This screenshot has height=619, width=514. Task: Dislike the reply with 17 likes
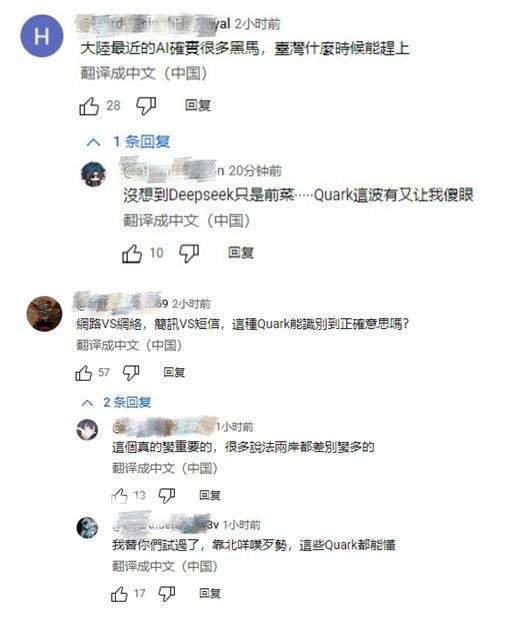[167, 594]
